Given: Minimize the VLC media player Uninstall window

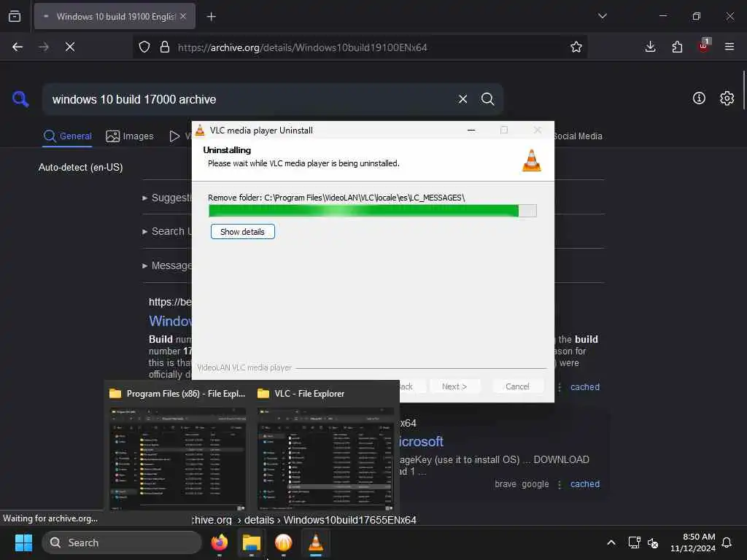Looking at the screenshot, I should (471, 130).
